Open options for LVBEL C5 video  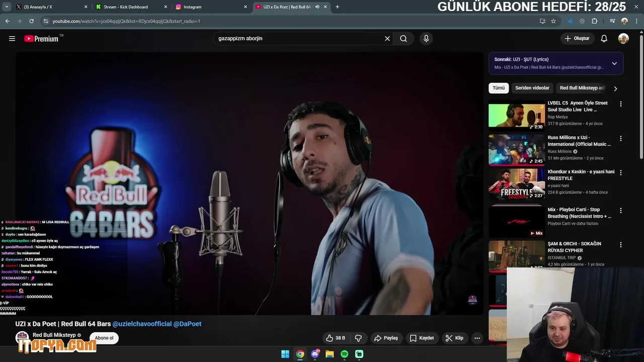(x=620, y=104)
